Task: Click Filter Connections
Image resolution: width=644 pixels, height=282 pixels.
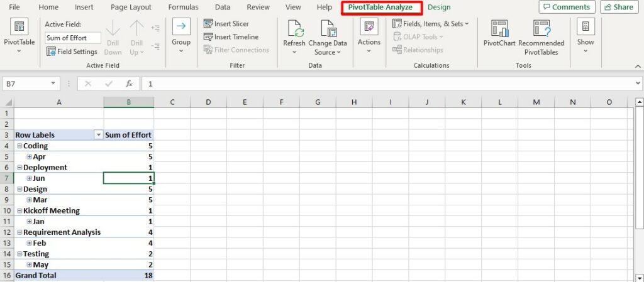Action: [236, 50]
